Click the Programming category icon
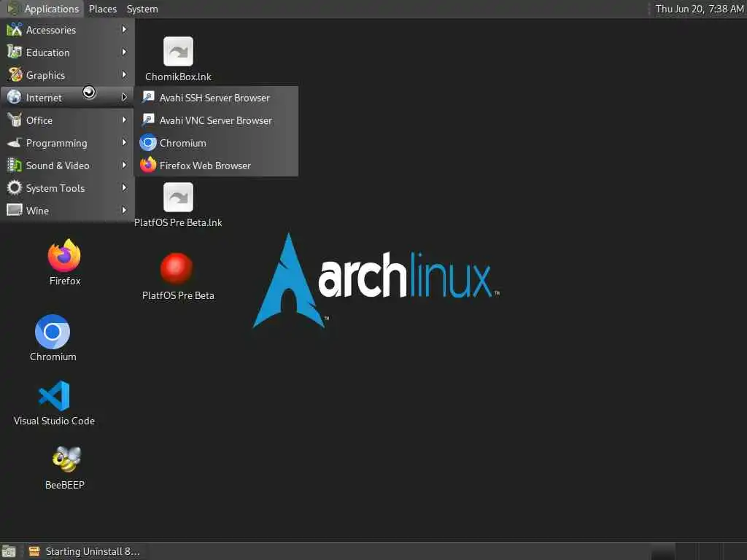Viewport: 747px width, 560px height. (15, 142)
